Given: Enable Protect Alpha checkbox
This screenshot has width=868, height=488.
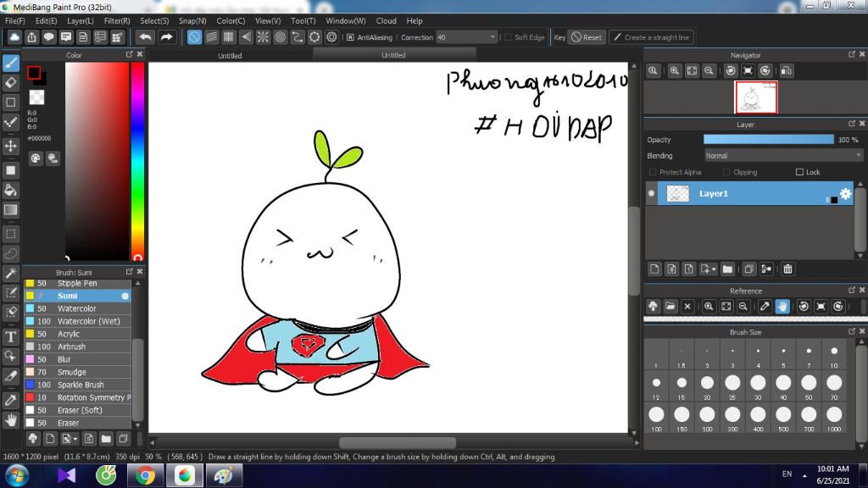Looking at the screenshot, I should [x=652, y=172].
